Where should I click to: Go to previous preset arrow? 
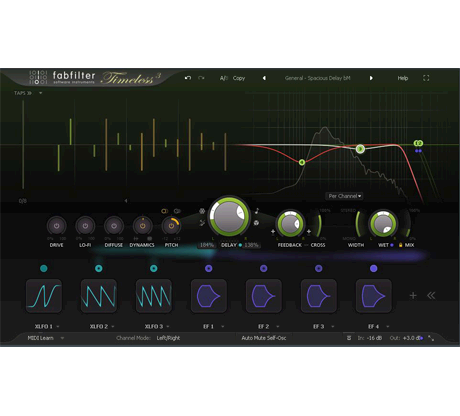(264, 78)
